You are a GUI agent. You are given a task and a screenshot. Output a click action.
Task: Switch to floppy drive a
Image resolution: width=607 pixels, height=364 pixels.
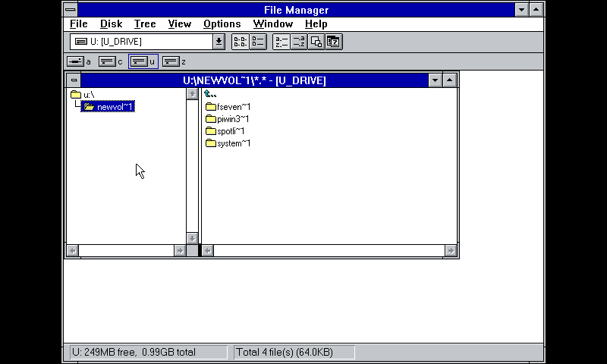[x=78, y=61]
